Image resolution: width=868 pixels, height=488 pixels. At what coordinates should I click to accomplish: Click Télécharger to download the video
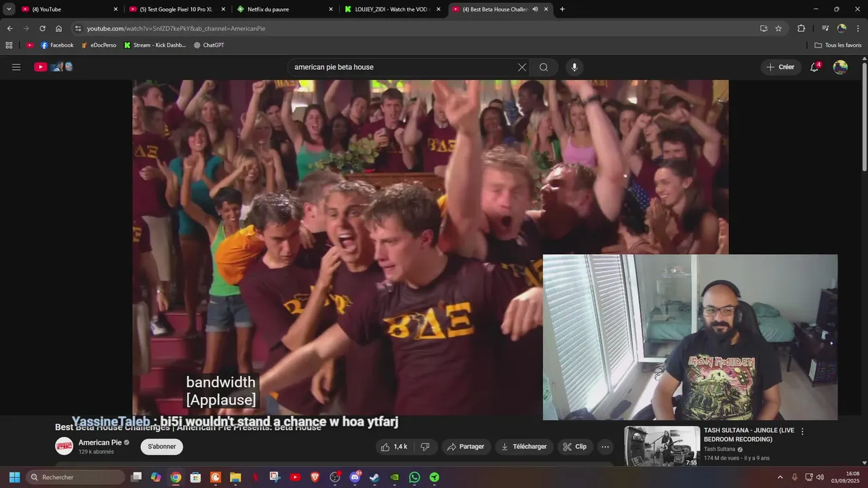click(x=524, y=447)
